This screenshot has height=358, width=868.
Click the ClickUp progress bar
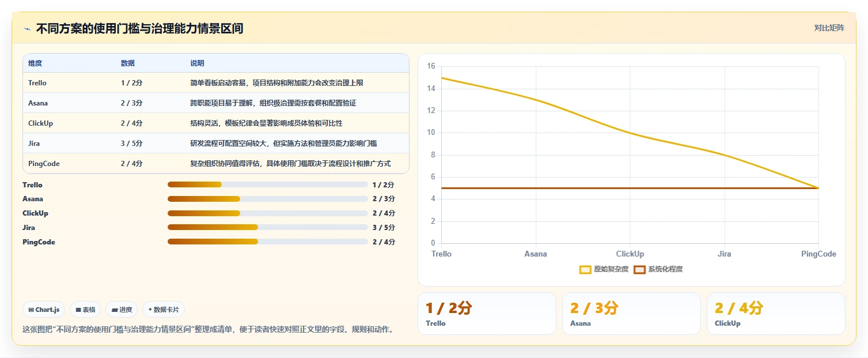click(x=267, y=213)
